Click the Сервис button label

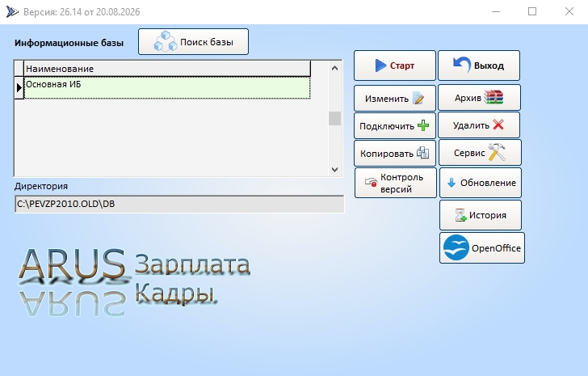pyautogui.click(x=469, y=153)
